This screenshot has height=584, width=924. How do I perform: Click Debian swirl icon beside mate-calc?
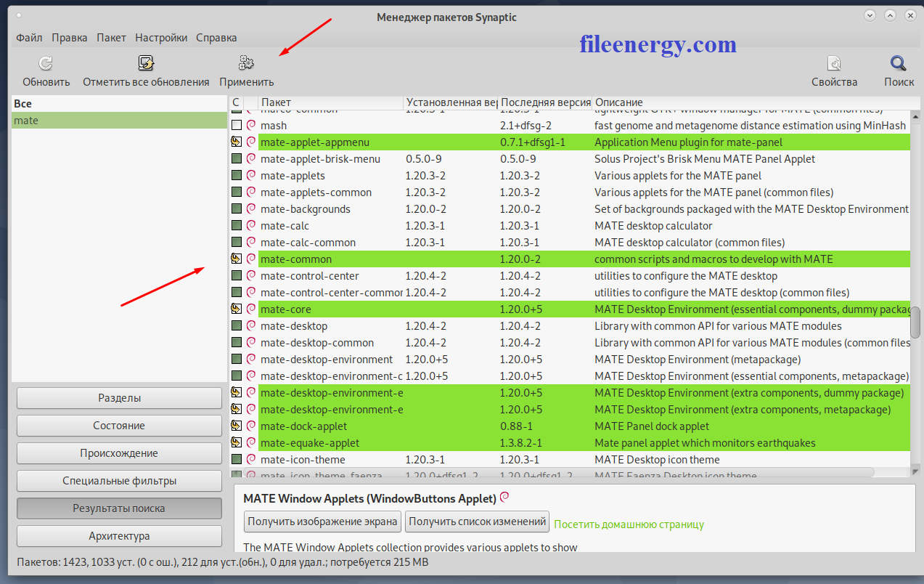[251, 225]
